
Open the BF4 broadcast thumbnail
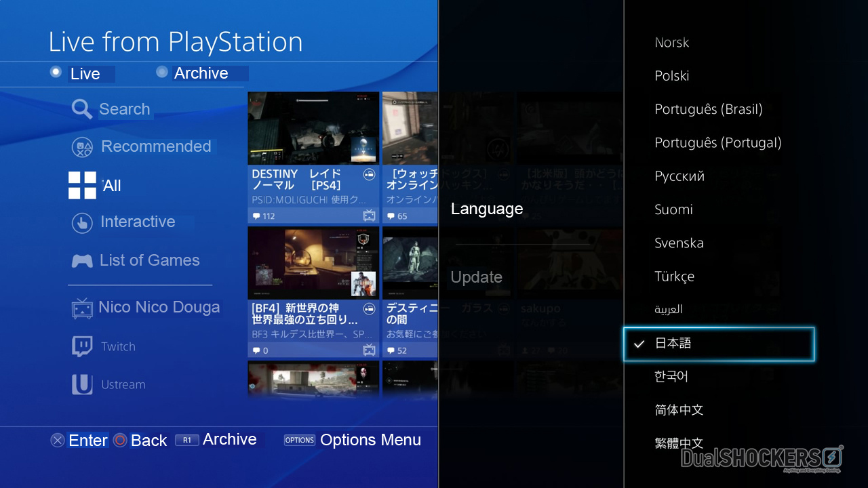(313, 292)
